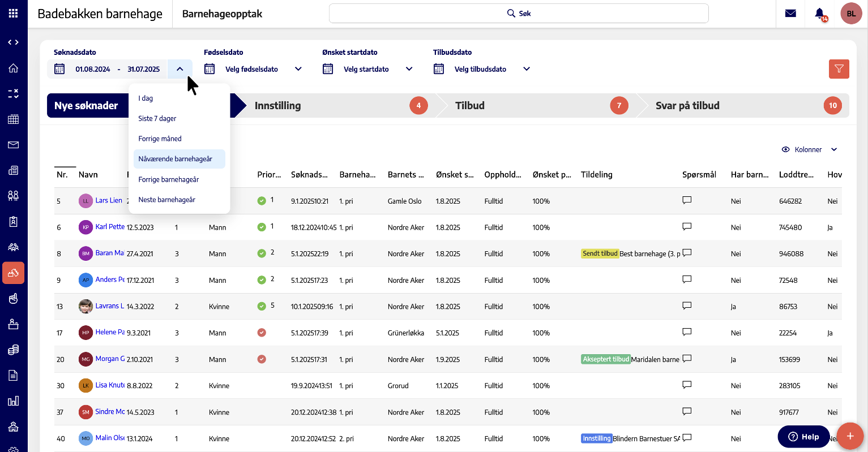Toggle Kolonner column visibility eye

(x=785, y=149)
